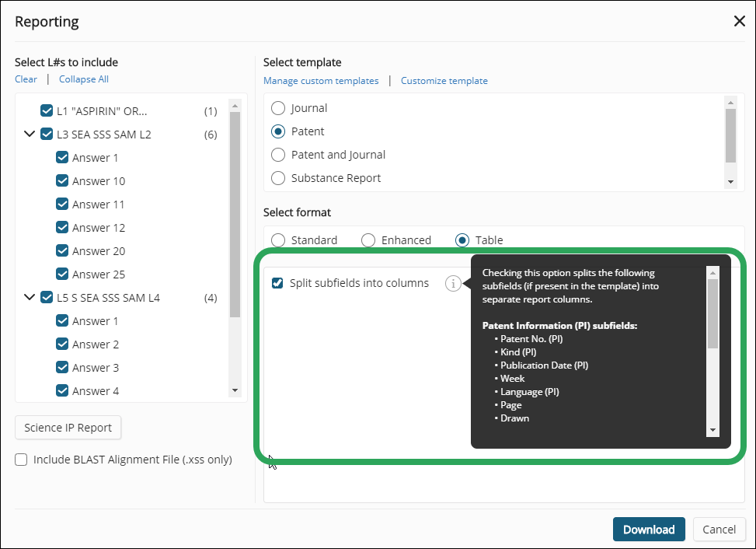This screenshot has width=756, height=549.
Task: Open Manage custom templates link
Action: click(321, 81)
